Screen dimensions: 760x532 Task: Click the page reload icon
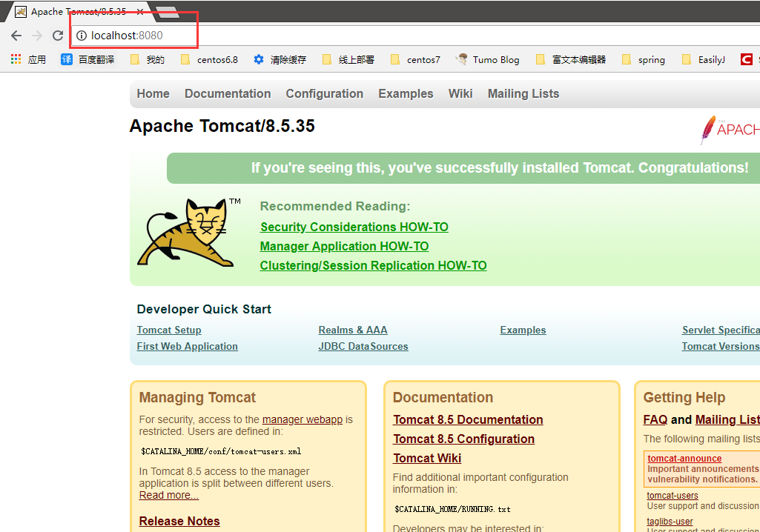58,36
